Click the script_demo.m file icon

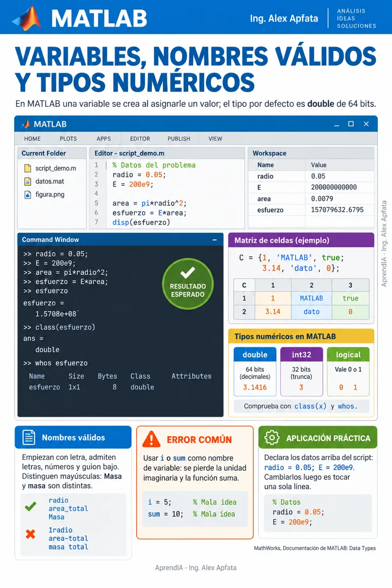27,168
